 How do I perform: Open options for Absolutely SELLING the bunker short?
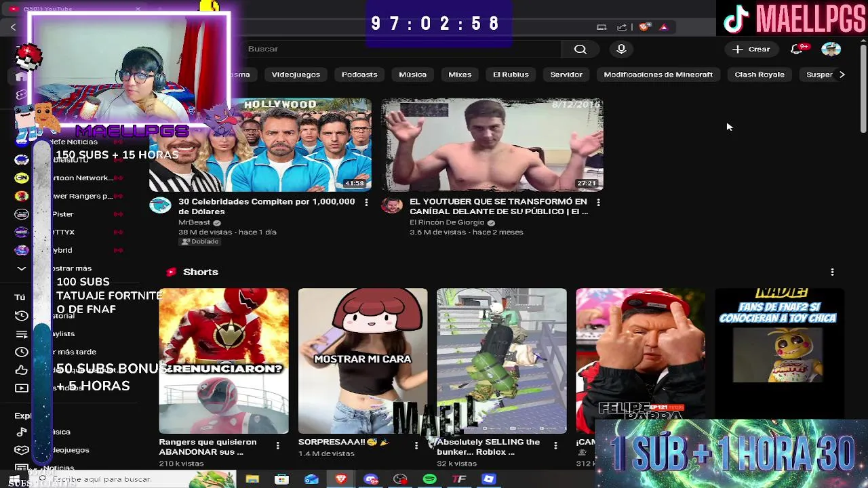click(555, 445)
